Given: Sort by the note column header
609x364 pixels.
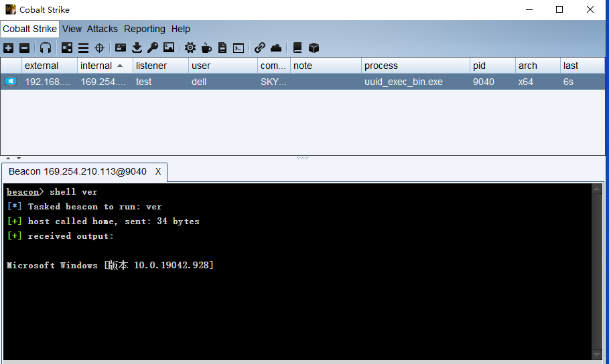Looking at the screenshot, I should coord(326,66).
